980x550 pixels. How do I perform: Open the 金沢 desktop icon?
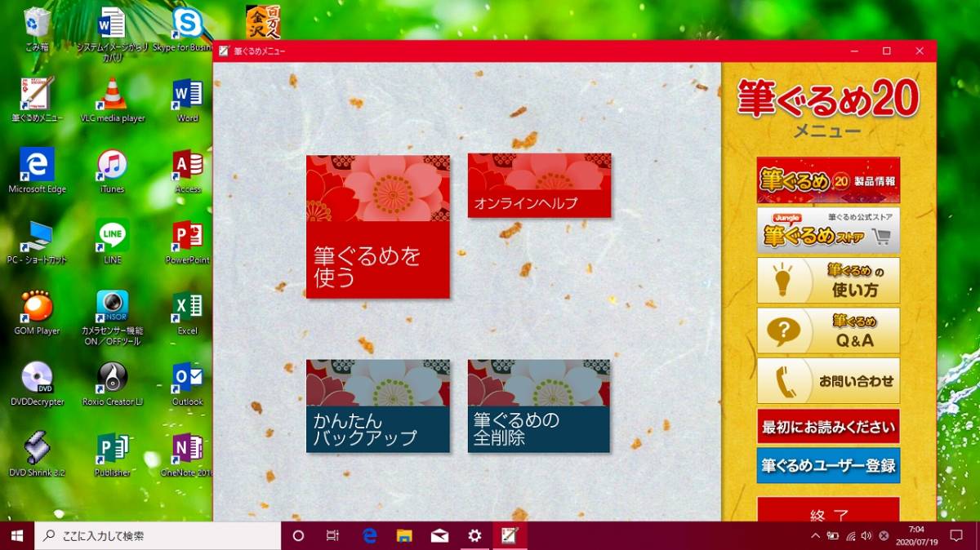tap(262, 22)
